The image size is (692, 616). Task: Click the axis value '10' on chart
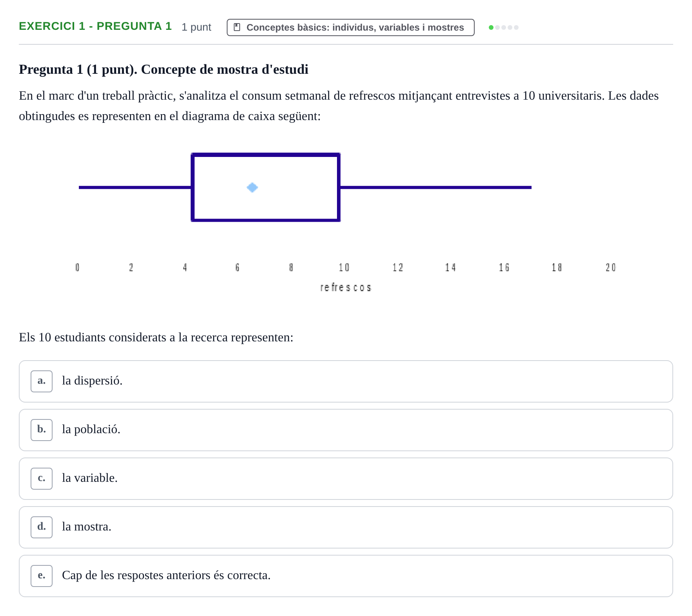tap(344, 268)
